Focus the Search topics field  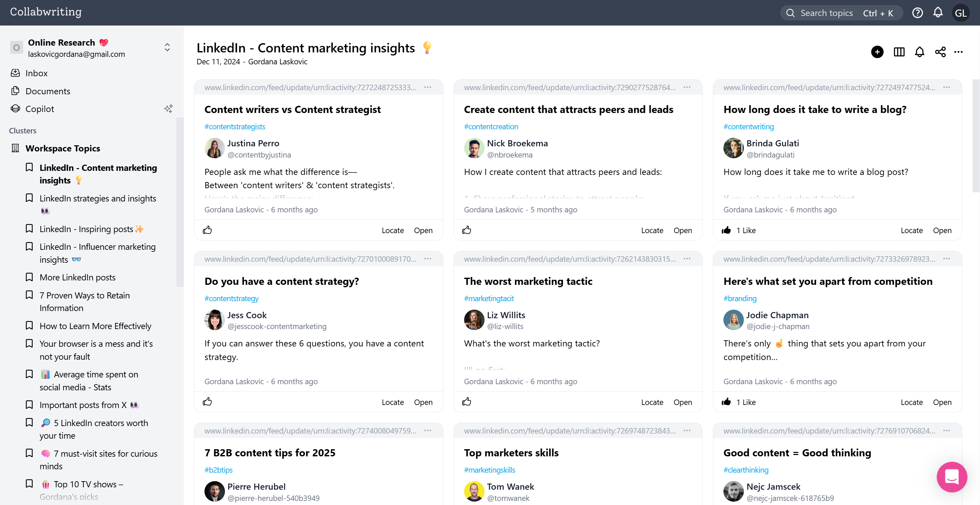pos(841,13)
